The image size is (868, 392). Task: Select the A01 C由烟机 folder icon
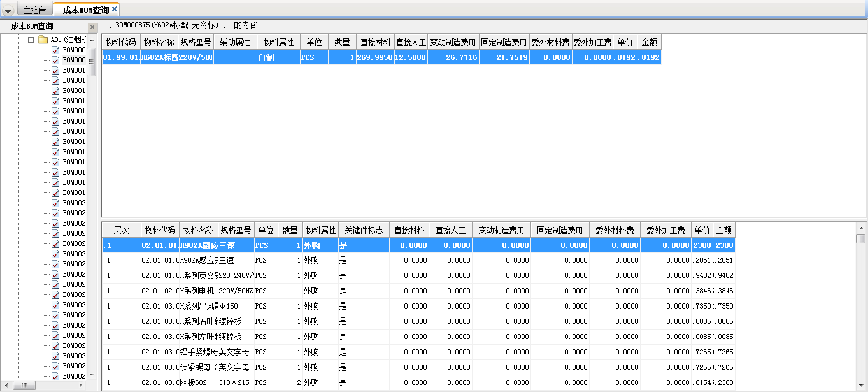coord(43,40)
